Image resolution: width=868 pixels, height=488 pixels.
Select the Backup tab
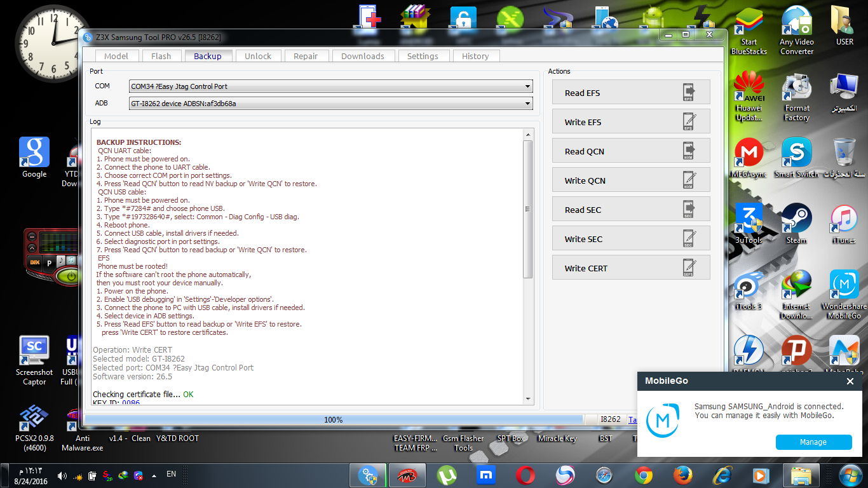[208, 56]
